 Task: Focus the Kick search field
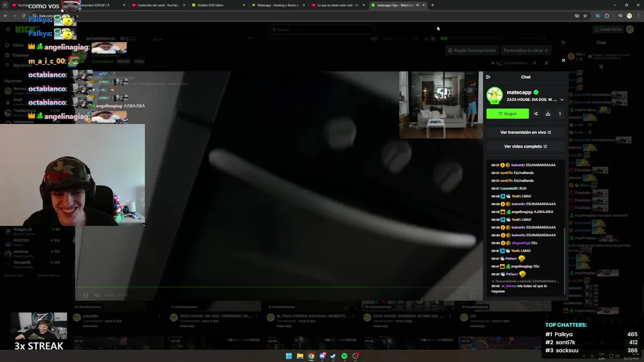point(322,29)
